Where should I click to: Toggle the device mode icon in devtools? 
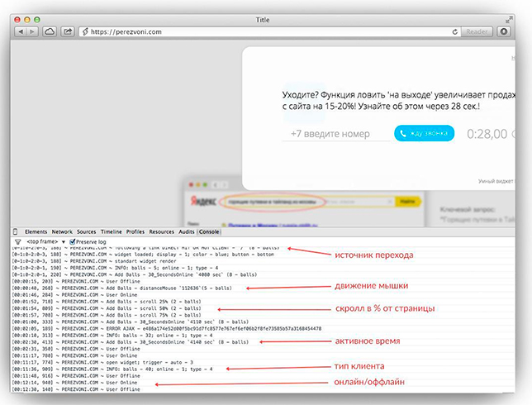pyautogui.click(x=15, y=231)
